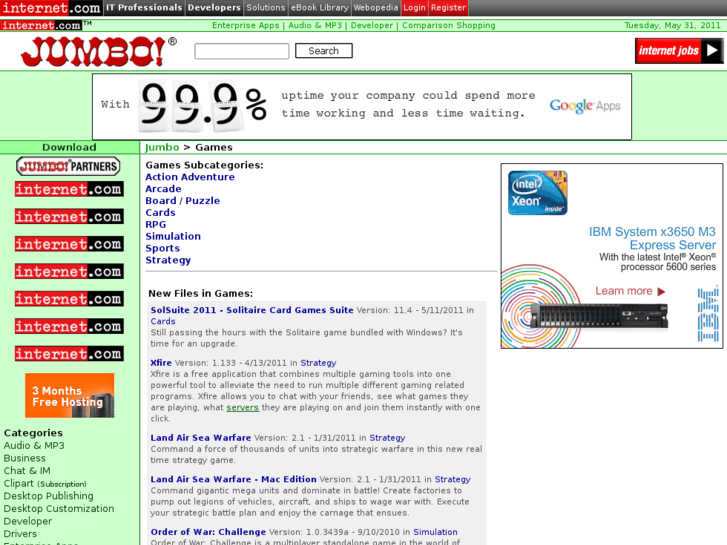727x545 pixels.
Task: Open the Simulation subcategory
Action: coord(173,237)
